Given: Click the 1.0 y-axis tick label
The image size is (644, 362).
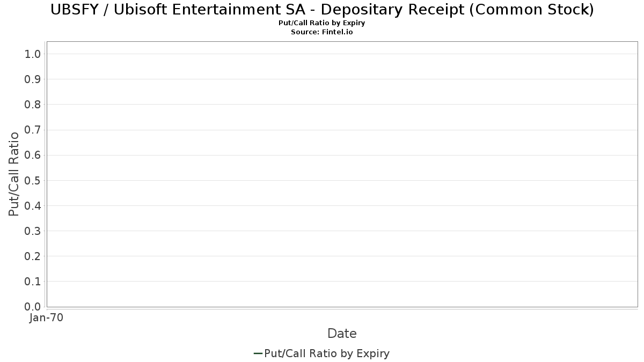Looking at the screenshot, I should tap(33, 54).
